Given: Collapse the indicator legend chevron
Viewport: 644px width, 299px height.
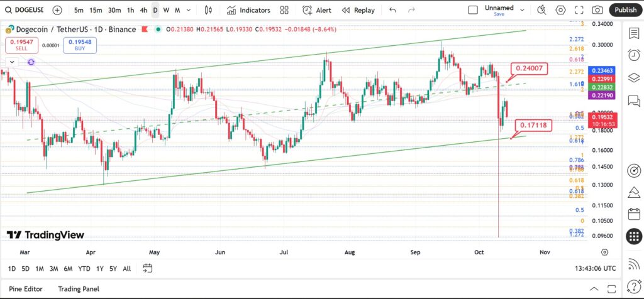Looking at the screenshot, I should click(x=12, y=62).
